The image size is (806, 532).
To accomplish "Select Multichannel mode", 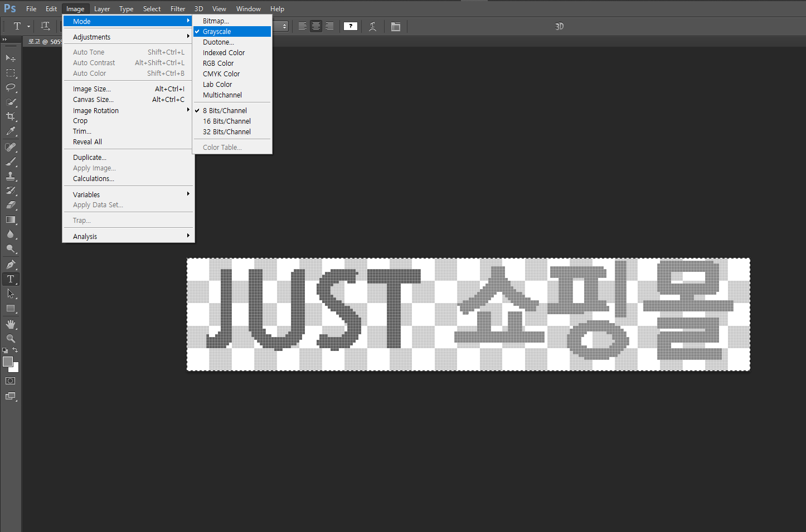I will click(x=232, y=95).
